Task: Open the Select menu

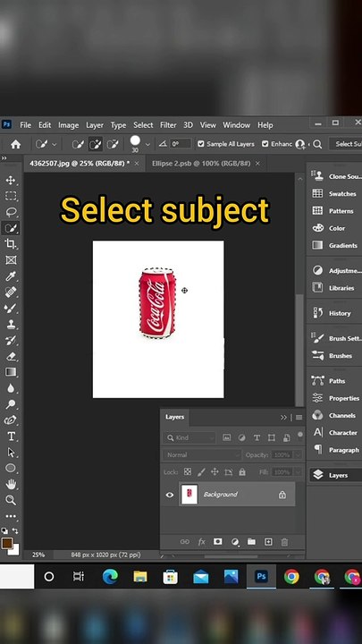Action: pos(143,125)
